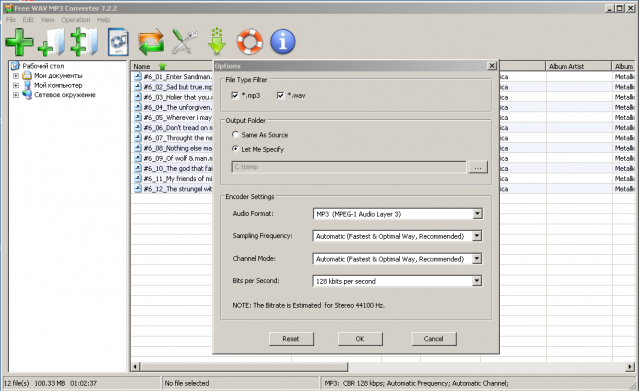
Task: Select the Let Me Specify radio button
Action: [235, 149]
